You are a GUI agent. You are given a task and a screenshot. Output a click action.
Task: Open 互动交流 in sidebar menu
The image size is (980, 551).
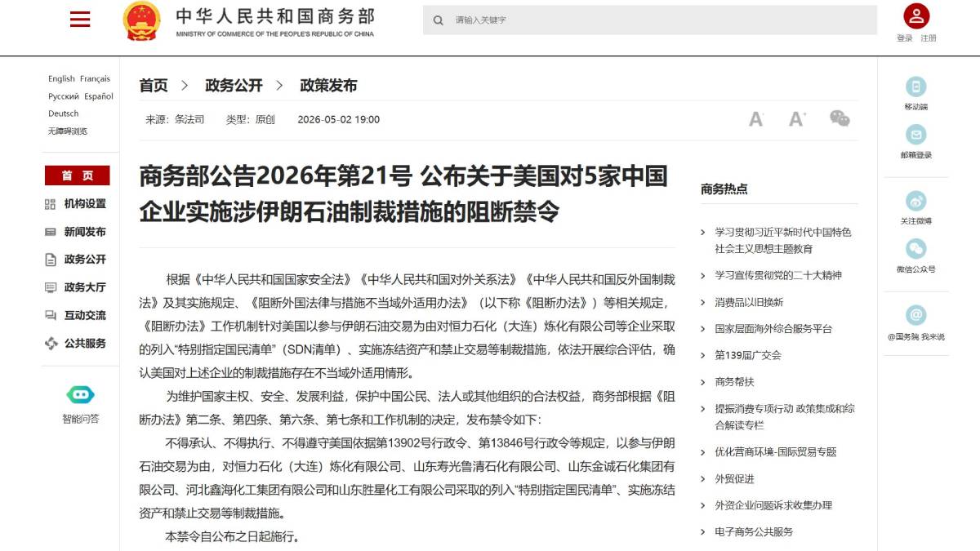(x=85, y=315)
